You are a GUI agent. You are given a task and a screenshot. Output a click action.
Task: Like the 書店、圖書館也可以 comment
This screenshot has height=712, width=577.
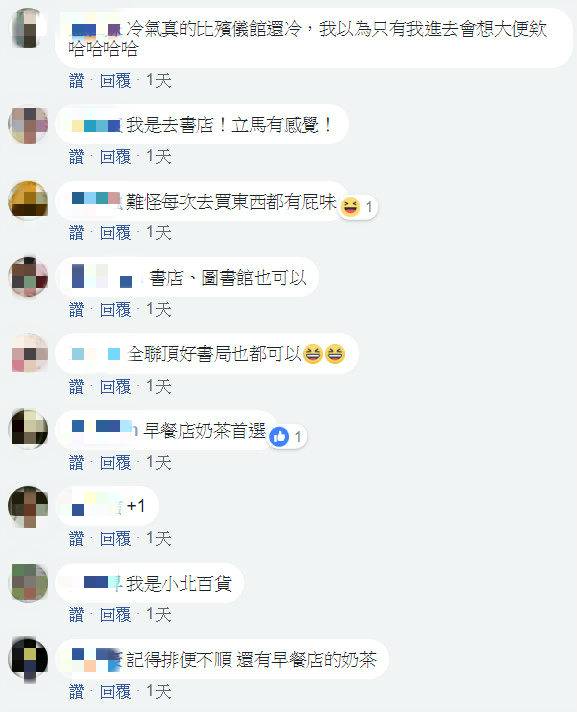[x=77, y=310]
